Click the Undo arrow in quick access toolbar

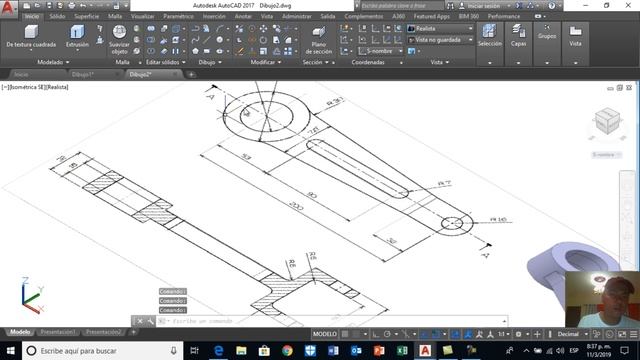click(83, 6)
